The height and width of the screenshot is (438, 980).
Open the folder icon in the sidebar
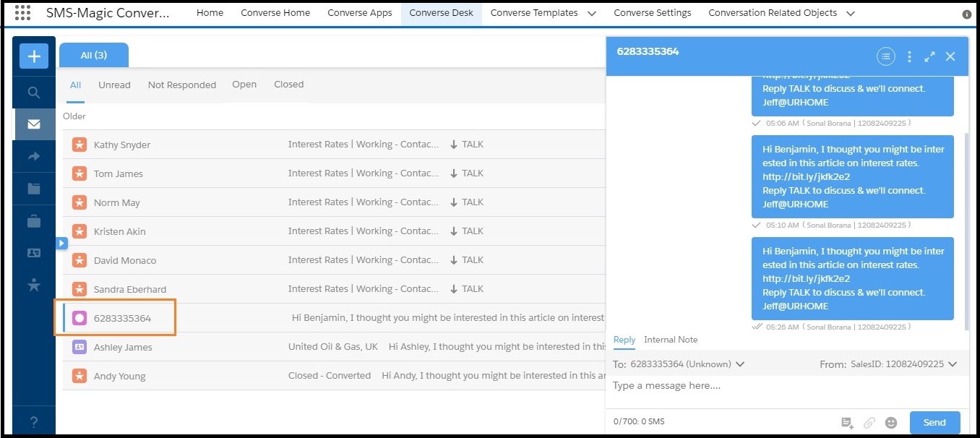(34, 189)
